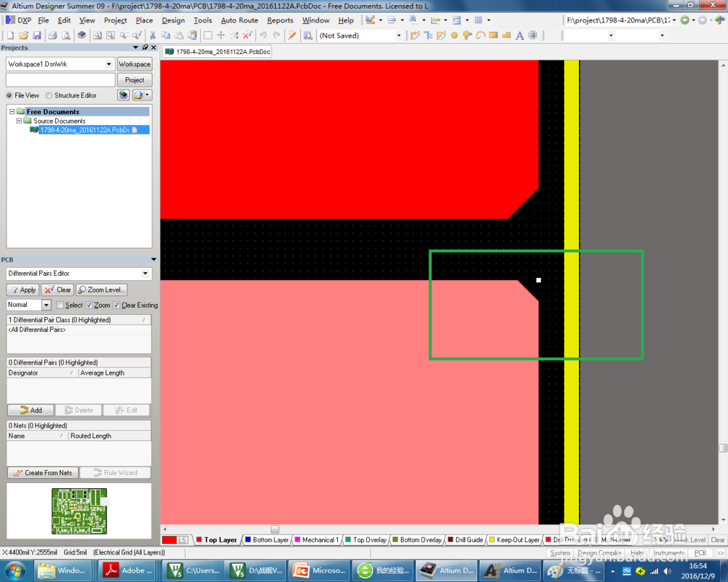728x582 pixels.
Task: Click the Apply button in PCB panel
Action: point(23,290)
